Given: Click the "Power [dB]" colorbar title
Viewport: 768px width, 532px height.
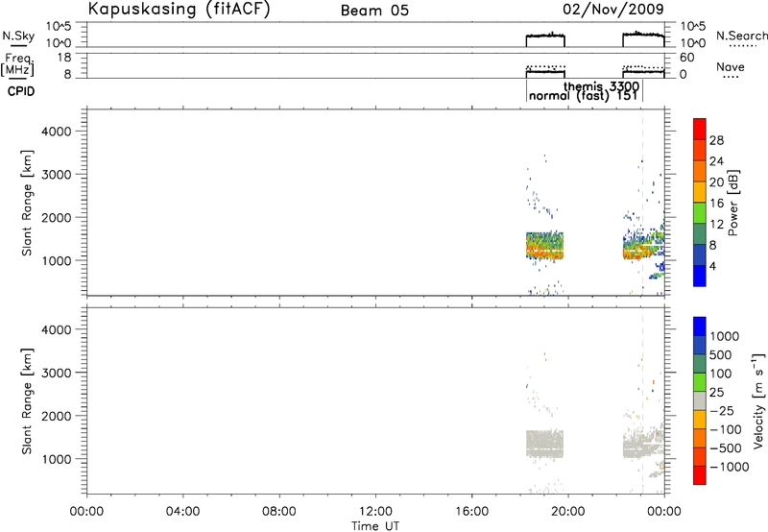Looking at the screenshot, I should (733, 203).
